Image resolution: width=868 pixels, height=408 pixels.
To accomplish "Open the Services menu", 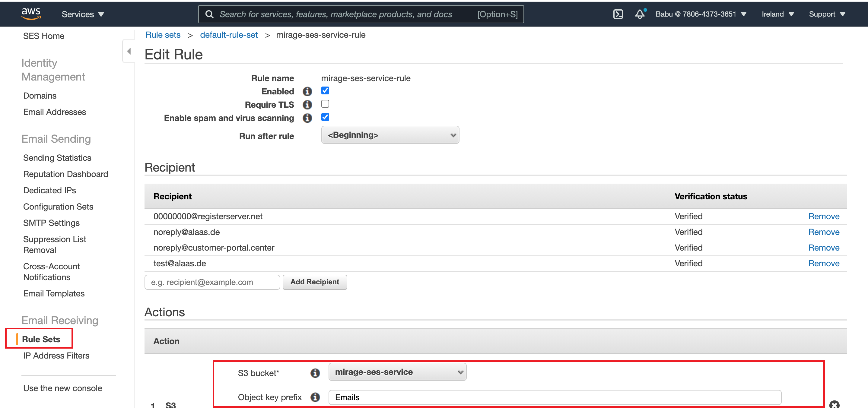I will [x=83, y=14].
